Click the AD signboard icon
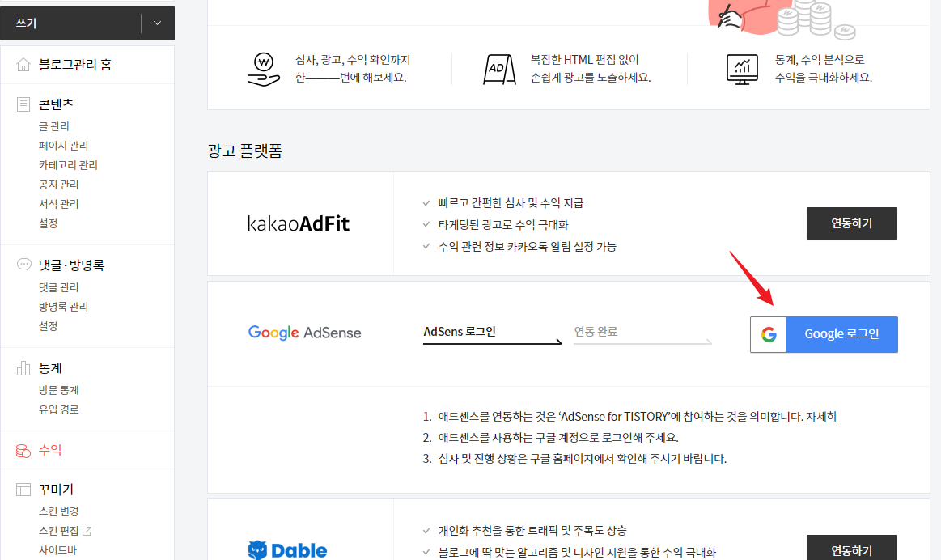 pyautogui.click(x=499, y=69)
